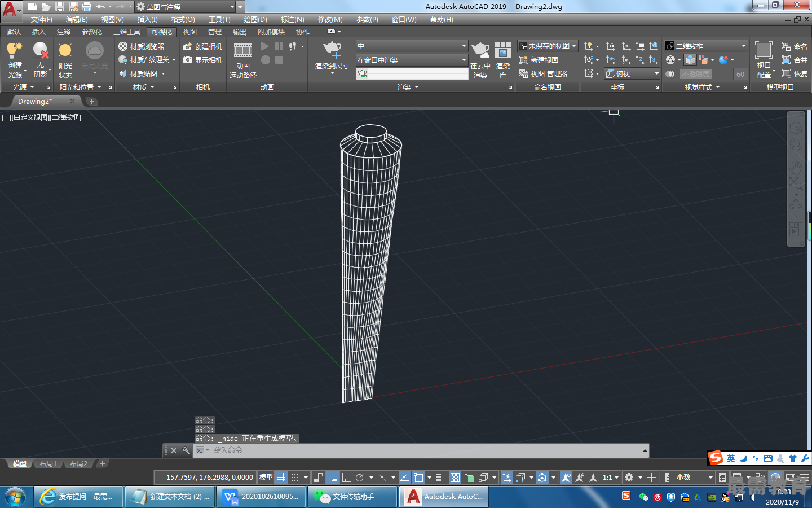812x508 pixels.
Task: Click the Z-axis UCS rotate icon
Action: click(x=640, y=60)
